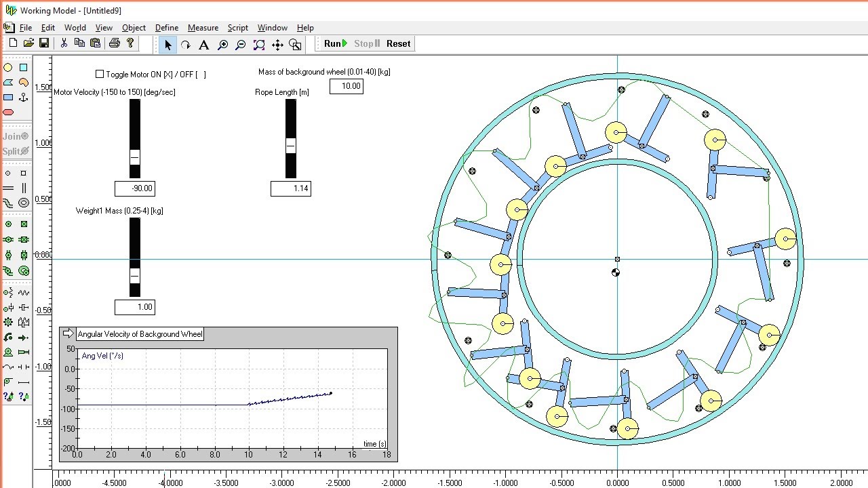The height and width of the screenshot is (488, 868).
Task: Select the Point element tool
Action: pyautogui.click(x=8, y=173)
